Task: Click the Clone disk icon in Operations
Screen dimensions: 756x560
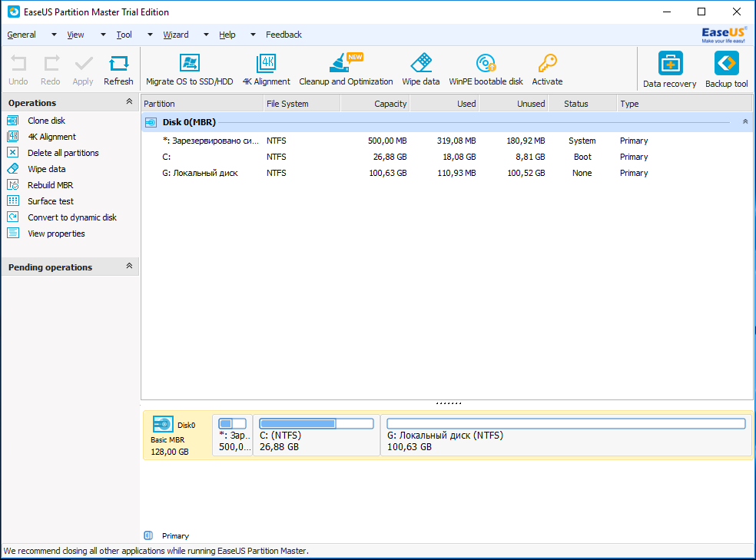Action: click(13, 121)
